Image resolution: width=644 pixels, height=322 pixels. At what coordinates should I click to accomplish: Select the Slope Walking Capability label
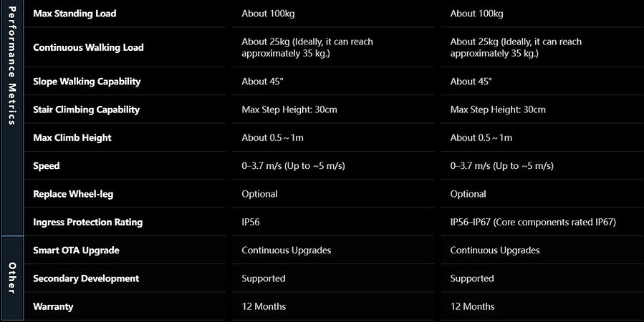pyautogui.click(x=87, y=82)
